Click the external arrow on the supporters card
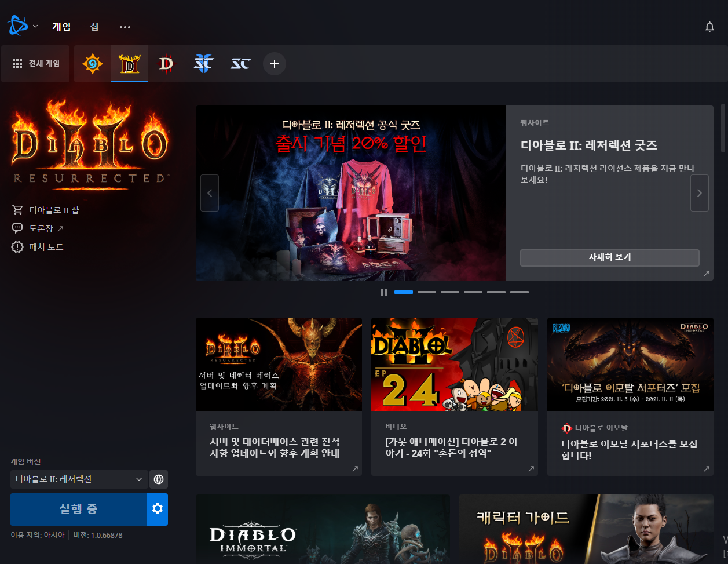Screen dimensions: 728x564 pyautogui.click(x=706, y=468)
